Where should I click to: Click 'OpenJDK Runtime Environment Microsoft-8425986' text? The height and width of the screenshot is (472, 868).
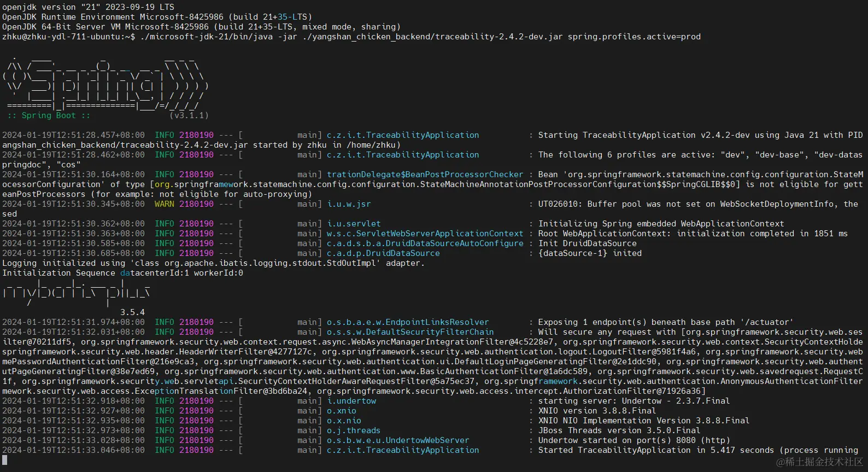tap(113, 17)
